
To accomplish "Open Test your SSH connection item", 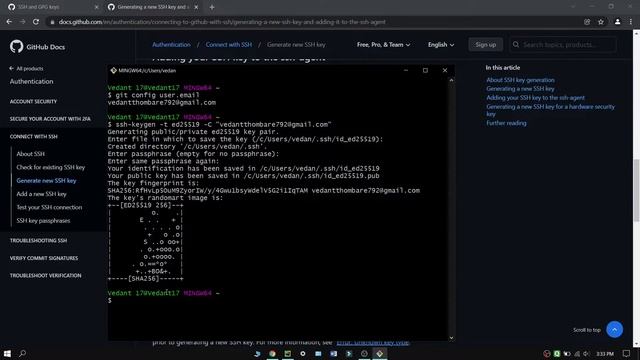I will pyautogui.click(x=49, y=207).
